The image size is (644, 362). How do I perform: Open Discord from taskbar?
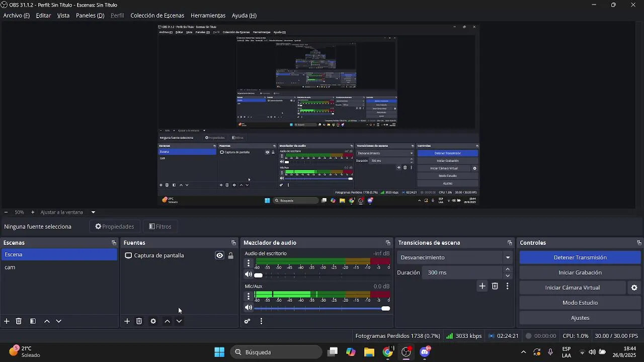pos(425,352)
